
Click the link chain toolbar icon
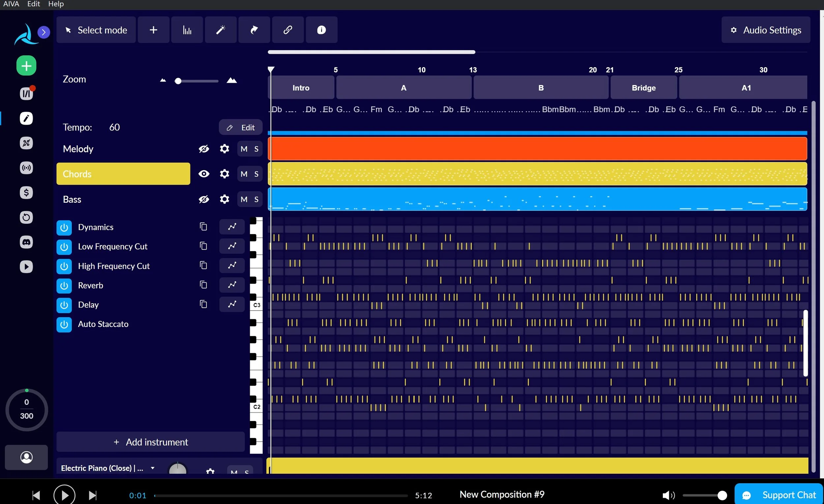[x=288, y=30]
